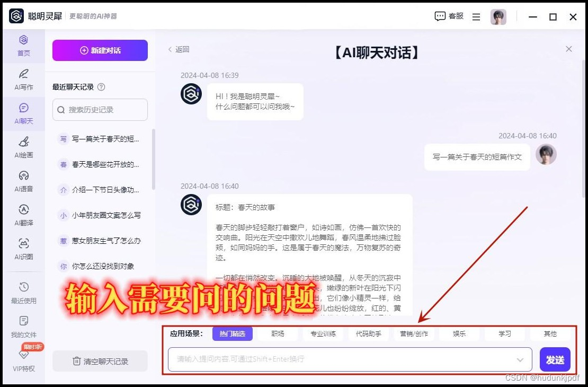Select the 营销/创作 scenario option
The height and width of the screenshot is (387, 588).
[x=414, y=334]
